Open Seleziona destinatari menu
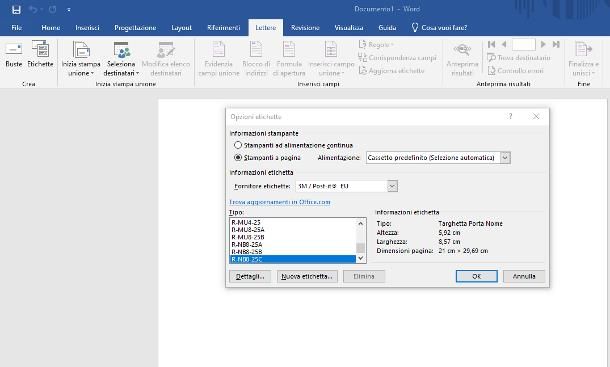 (x=121, y=59)
